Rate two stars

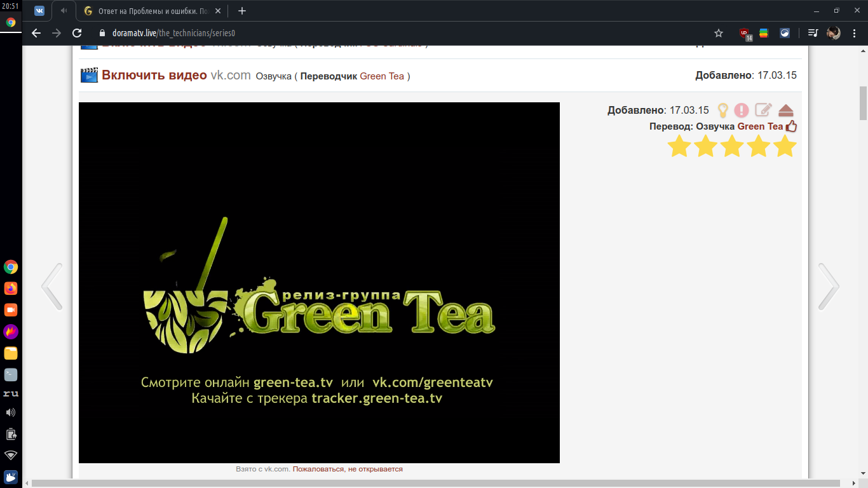click(x=706, y=146)
